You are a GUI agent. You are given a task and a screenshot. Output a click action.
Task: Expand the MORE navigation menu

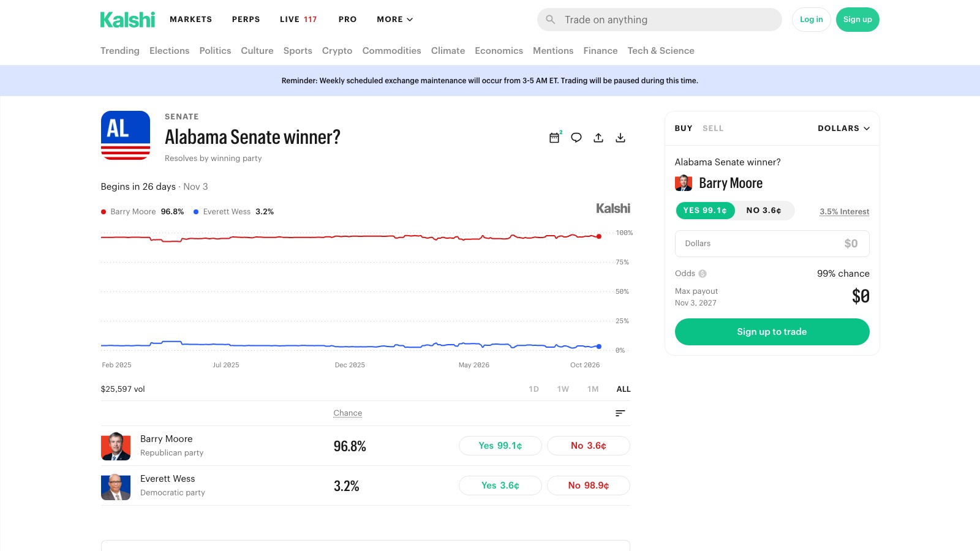tap(395, 20)
